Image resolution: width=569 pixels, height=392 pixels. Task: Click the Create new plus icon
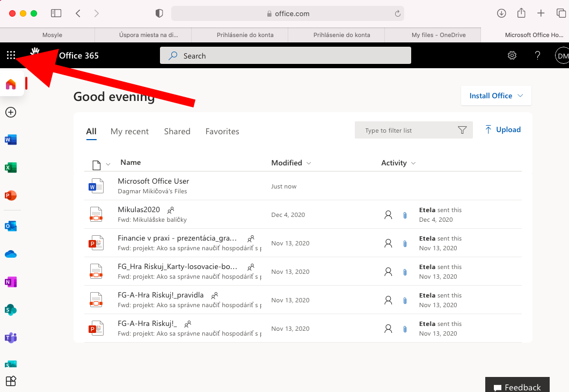click(11, 112)
